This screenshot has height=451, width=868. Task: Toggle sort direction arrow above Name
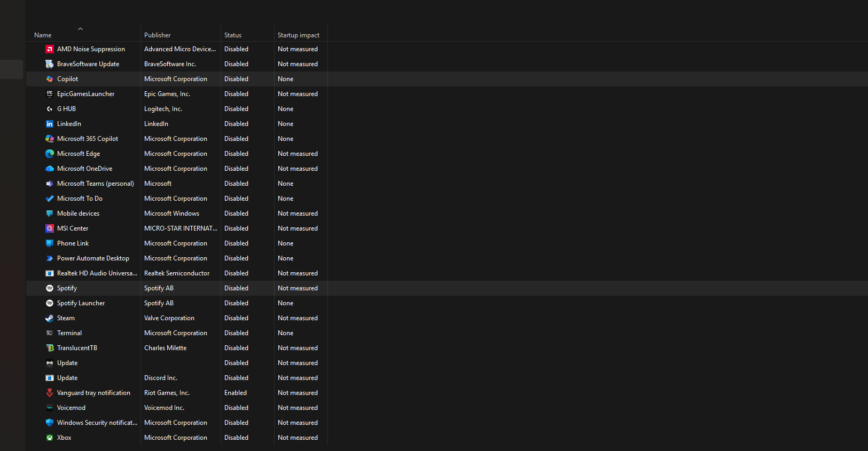pos(80,29)
